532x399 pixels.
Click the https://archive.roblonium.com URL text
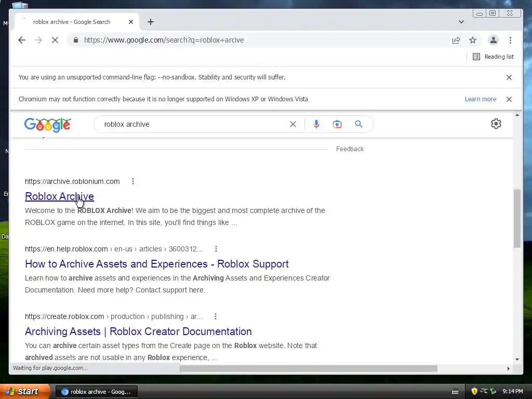pyautogui.click(x=72, y=181)
